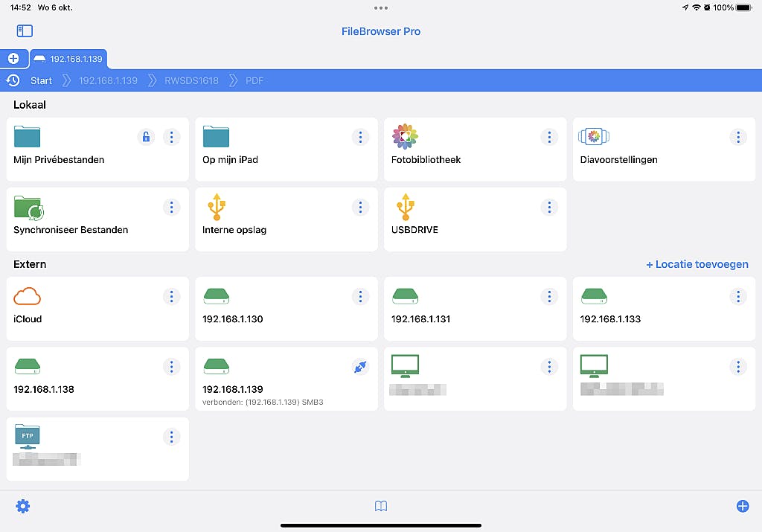This screenshot has height=532, width=762.
Task: Tap the bottom-right add plus button
Action: [743, 506]
